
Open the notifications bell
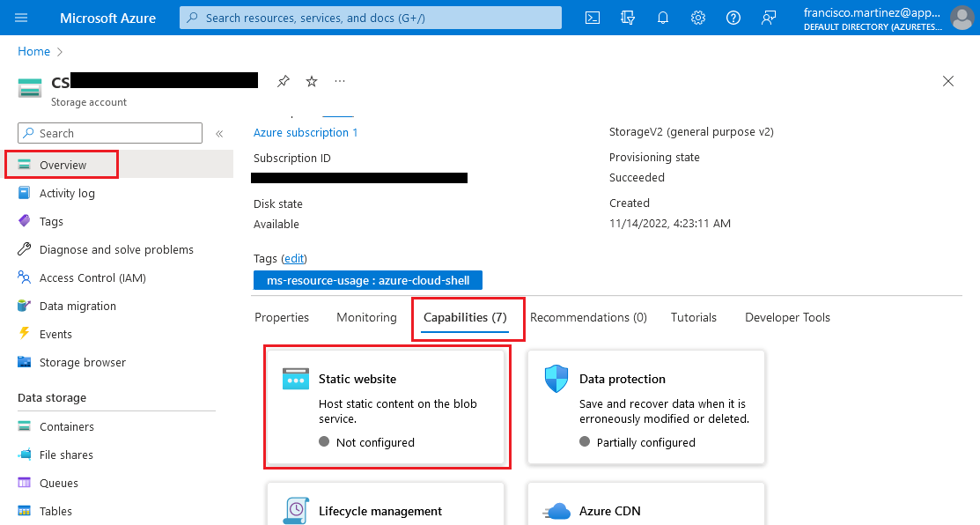pyautogui.click(x=663, y=18)
